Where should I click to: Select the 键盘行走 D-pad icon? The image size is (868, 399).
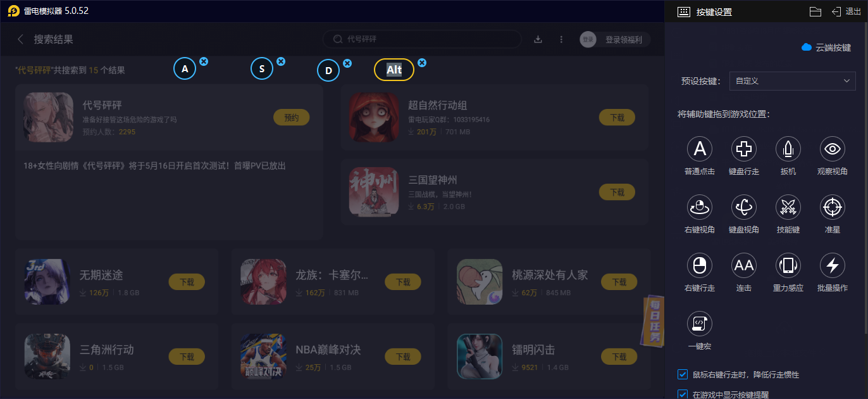tap(744, 149)
